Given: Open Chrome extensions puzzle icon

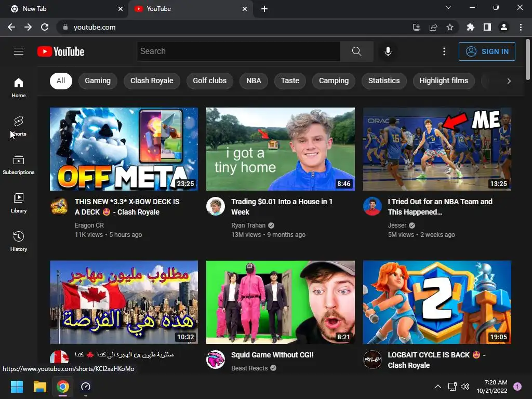Looking at the screenshot, I should [471, 27].
